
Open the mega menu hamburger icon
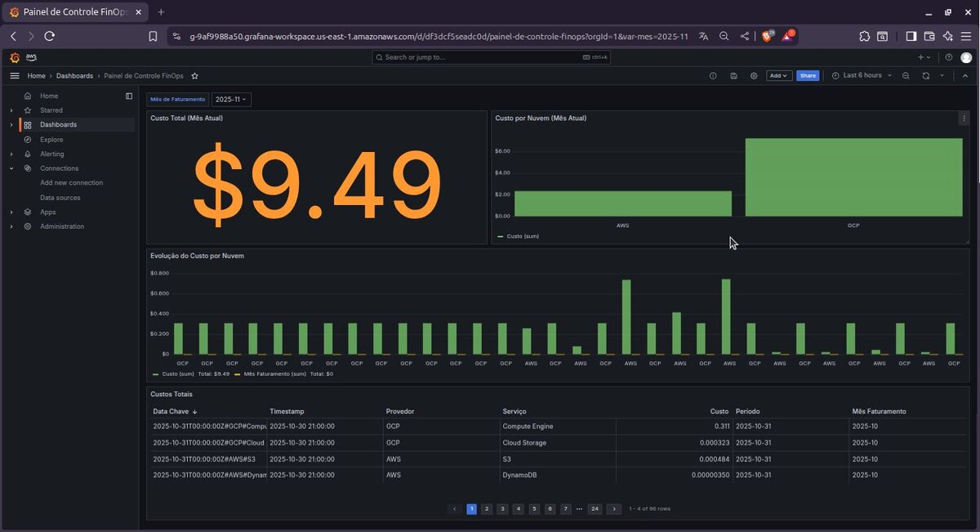click(14, 75)
